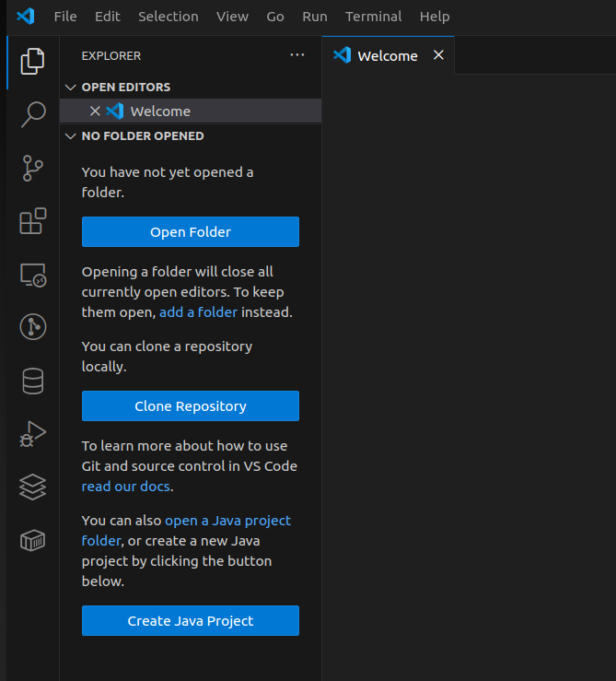Select the Welcome editor tab
This screenshot has width=616, height=681.
(388, 55)
